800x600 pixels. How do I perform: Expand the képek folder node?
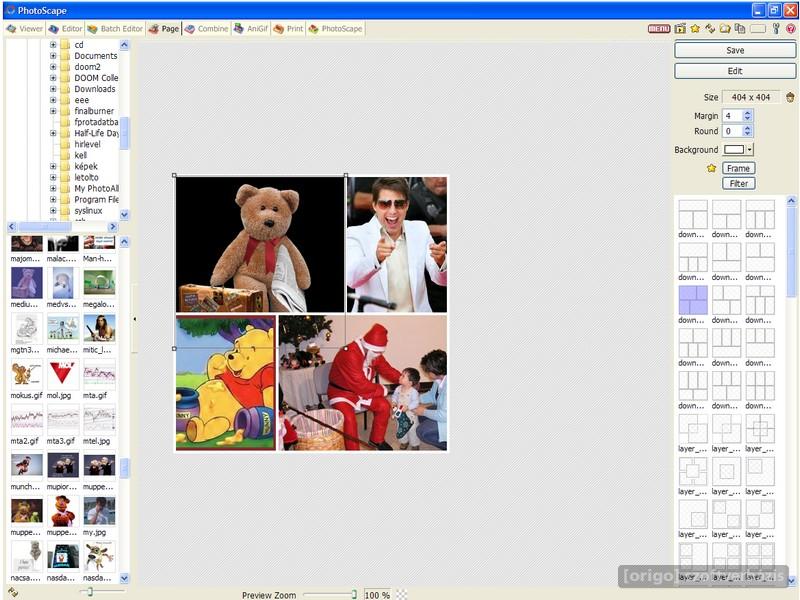tap(53, 166)
